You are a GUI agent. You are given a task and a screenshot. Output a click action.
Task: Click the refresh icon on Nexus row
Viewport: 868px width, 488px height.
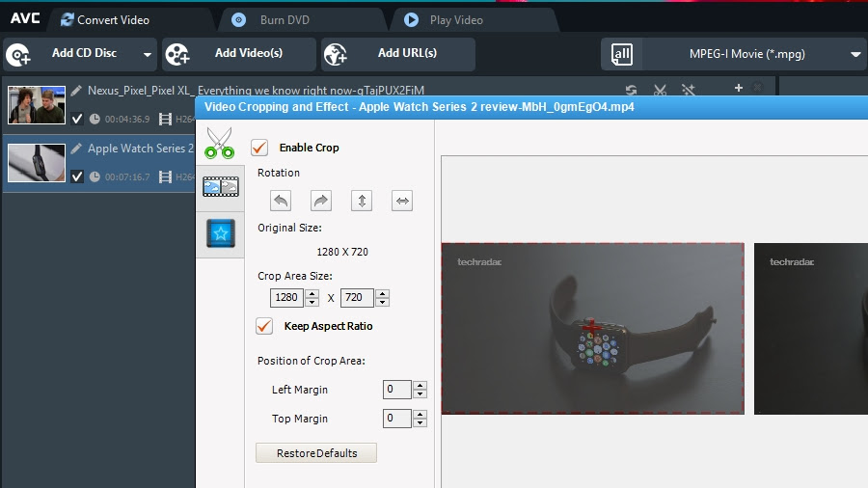pyautogui.click(x=631, y=90)
